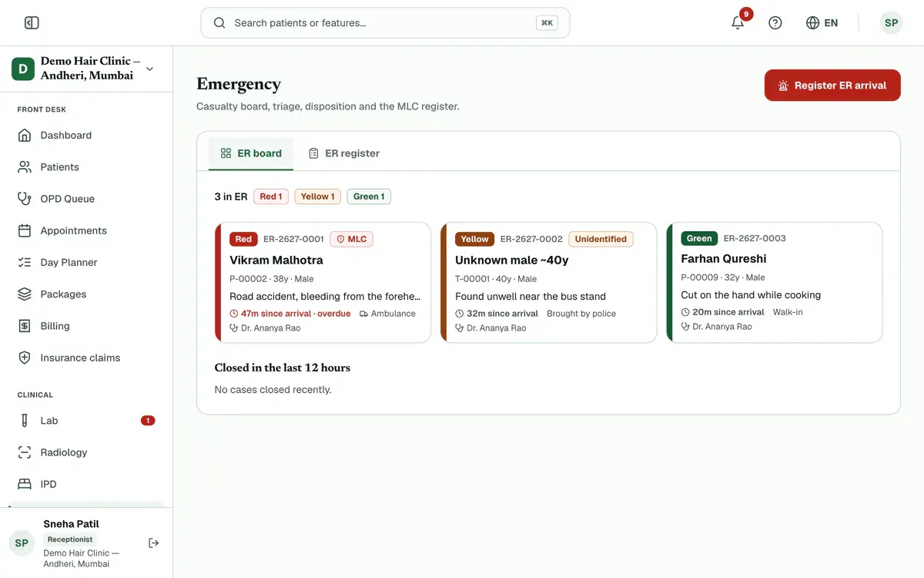This screenshot has width=924, height=578.
Task: Switch to the ER board tab
Action: click(251, 153)
